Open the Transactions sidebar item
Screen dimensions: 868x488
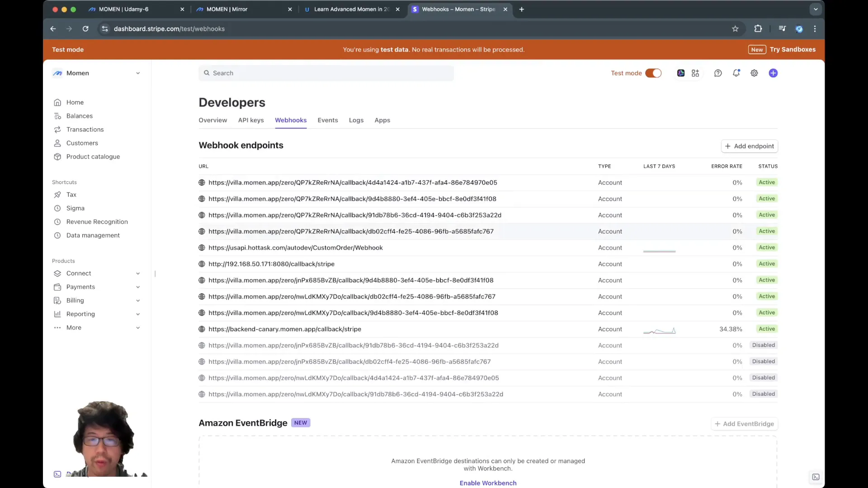coord(85,130)
